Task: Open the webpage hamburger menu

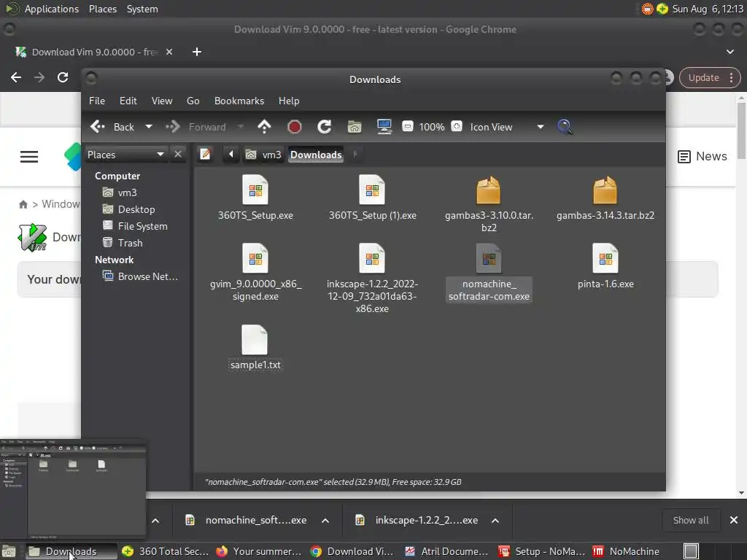Action: pos(29,157)
